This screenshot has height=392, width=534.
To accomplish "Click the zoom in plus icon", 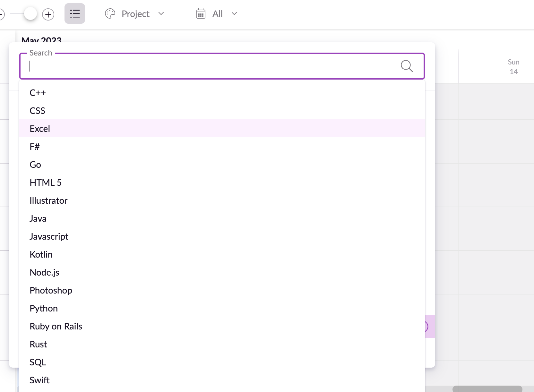I will pos(48,14).
